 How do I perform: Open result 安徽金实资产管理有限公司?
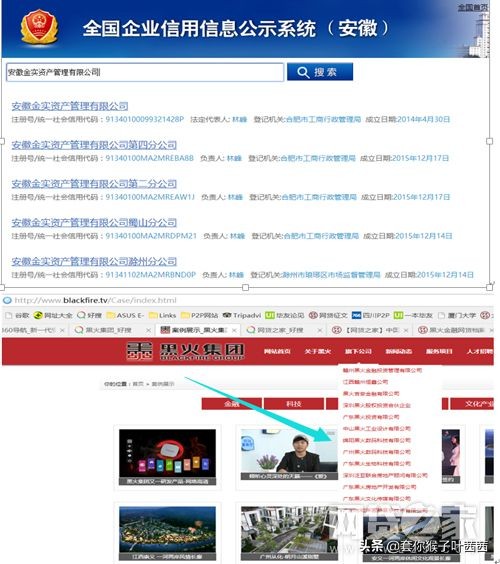pos(70,106)
